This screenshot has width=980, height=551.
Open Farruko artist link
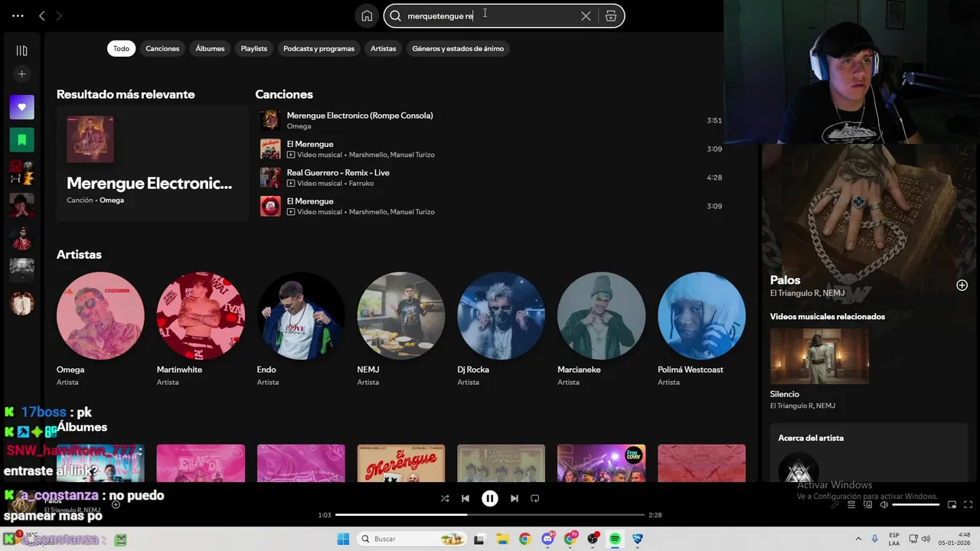(x=361, y=184)
